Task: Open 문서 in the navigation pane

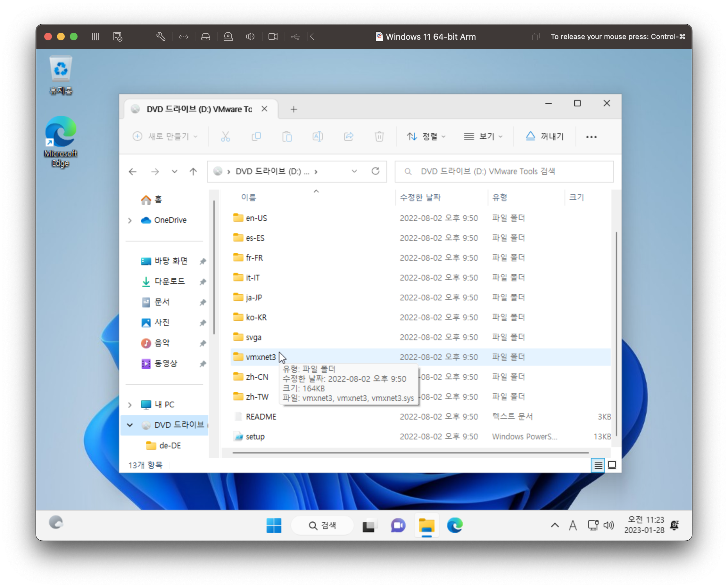Action: 155,302
